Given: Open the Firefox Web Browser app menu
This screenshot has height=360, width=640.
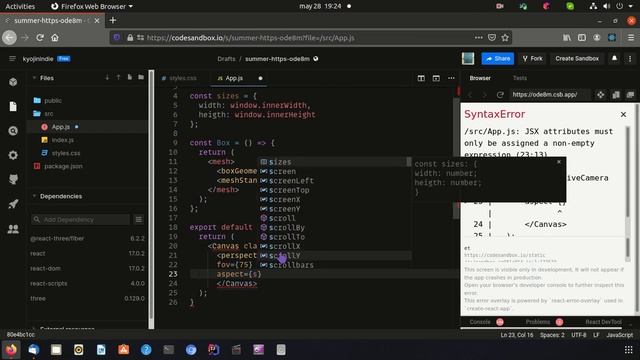Looking at the screenshot, I should point(92,6).
